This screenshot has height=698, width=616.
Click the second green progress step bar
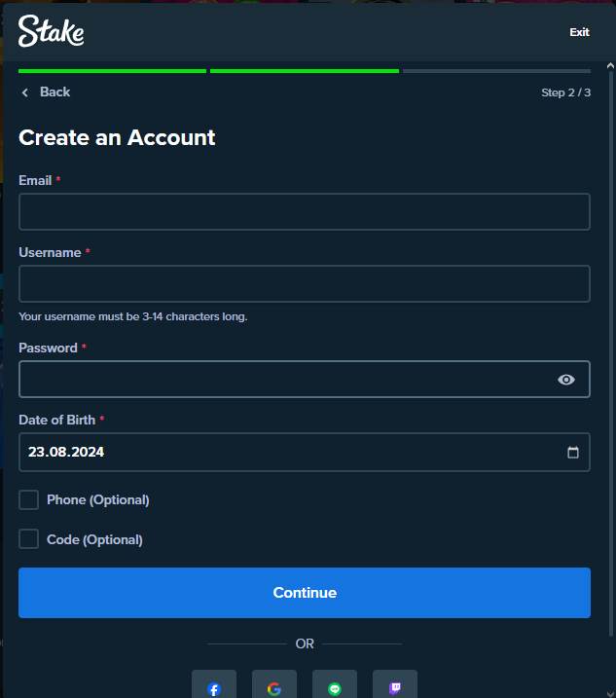click(305, 71)
